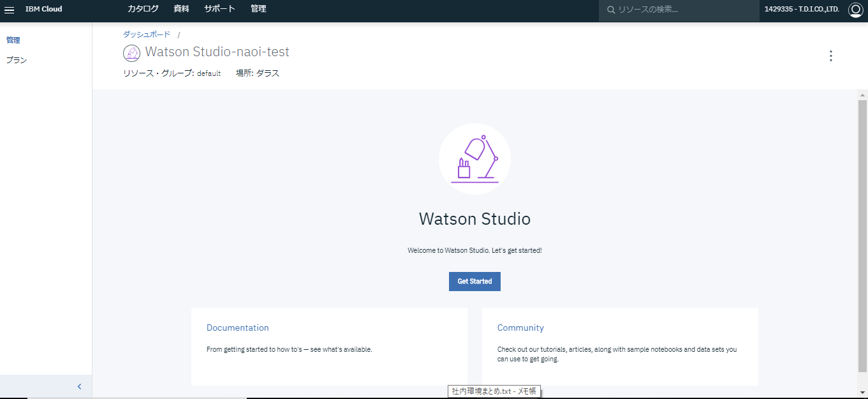The image size is (868, 399).
Task: Open the カタログ menu item
Action: [x=143, y=9]
